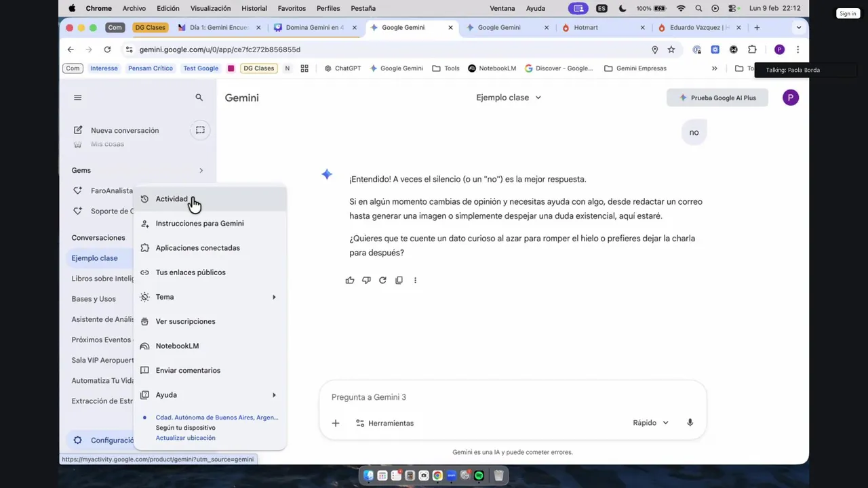Expand the Ejemplo clase conversation dropdown
Screen dimensions: 868x488
[x=509, y=98]
